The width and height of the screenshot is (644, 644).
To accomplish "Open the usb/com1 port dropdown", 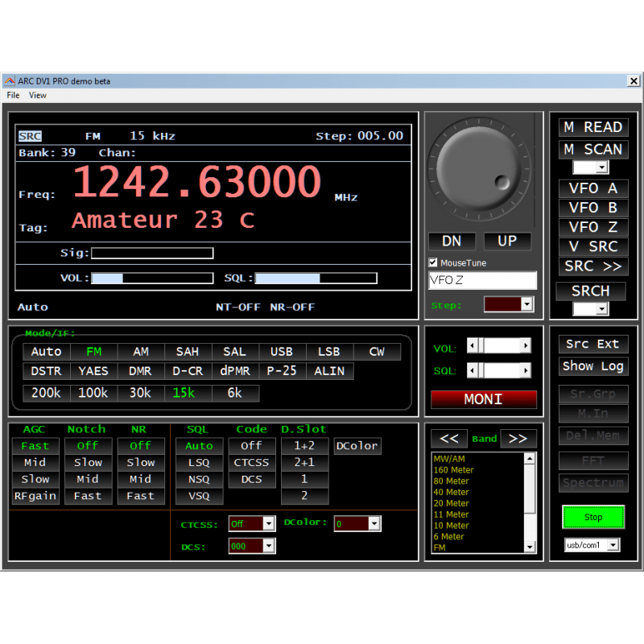I will [x=613, y=545].
